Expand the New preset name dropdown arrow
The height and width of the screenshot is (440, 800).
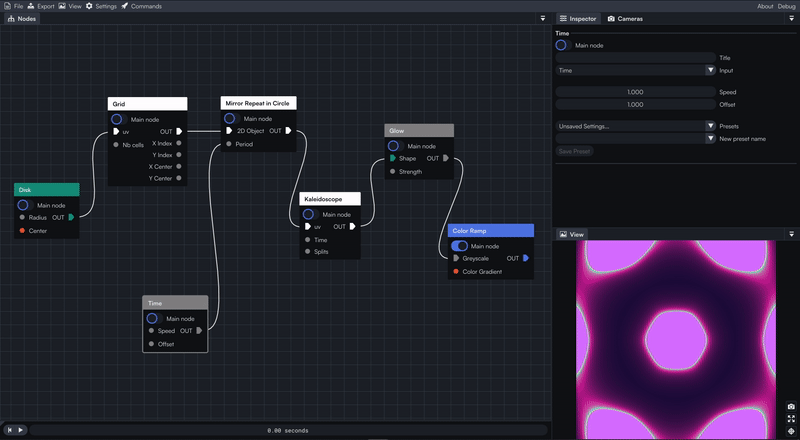710,138
